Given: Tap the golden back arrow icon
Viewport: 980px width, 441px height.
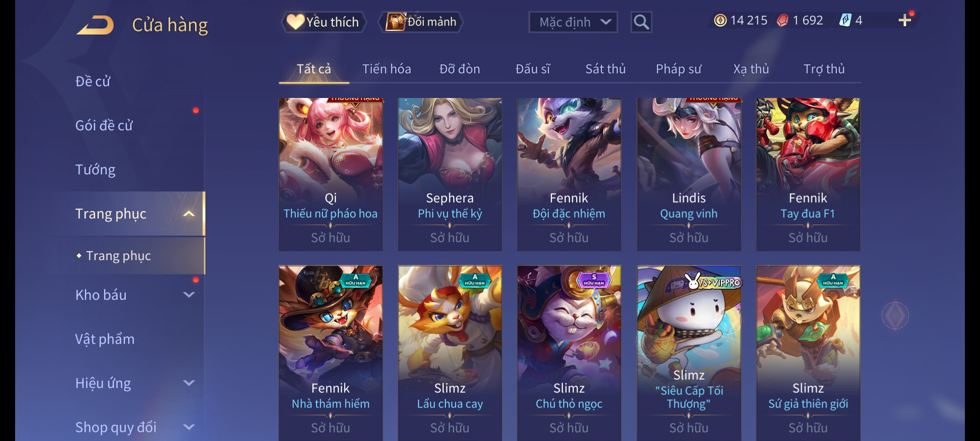Looking at the screenshot, I should pos(95,25).
